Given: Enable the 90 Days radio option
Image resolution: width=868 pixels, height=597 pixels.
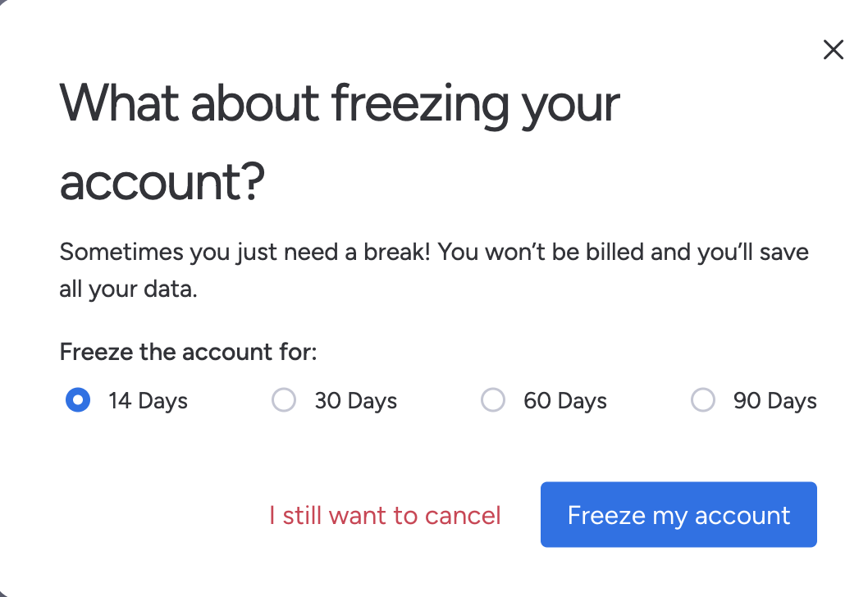Looking at the screenshot, I should tap(703, 401).
